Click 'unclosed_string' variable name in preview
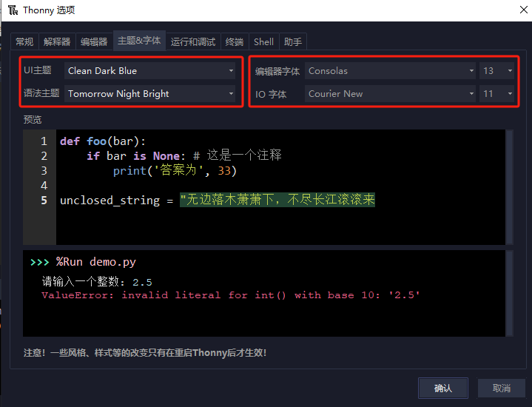Image resolution: width=532 pixels, height=407 pixels. pos(110,201)
